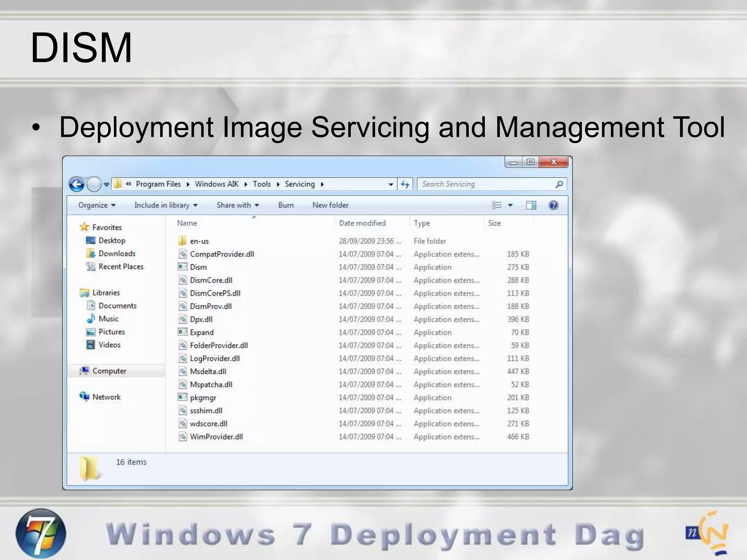Click the search magnifier icon
The width and height of the screenshot is (747, 560).
[x=559, y=184]
